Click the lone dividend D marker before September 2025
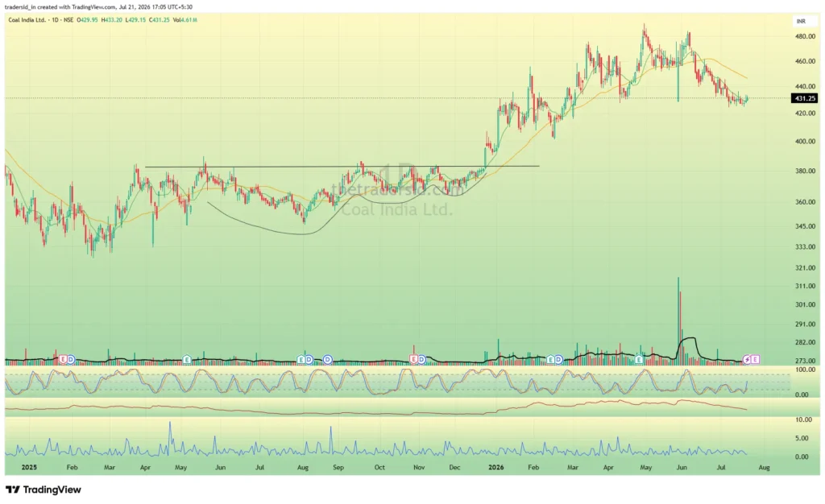This screenshot has width=825, height=504. click(x=327, y=359)
